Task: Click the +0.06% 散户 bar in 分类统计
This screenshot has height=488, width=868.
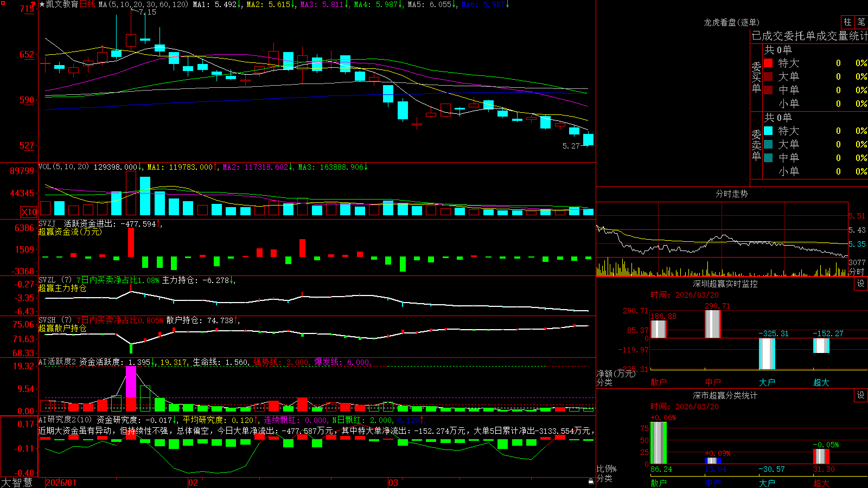Action: (x=658, y=442)
